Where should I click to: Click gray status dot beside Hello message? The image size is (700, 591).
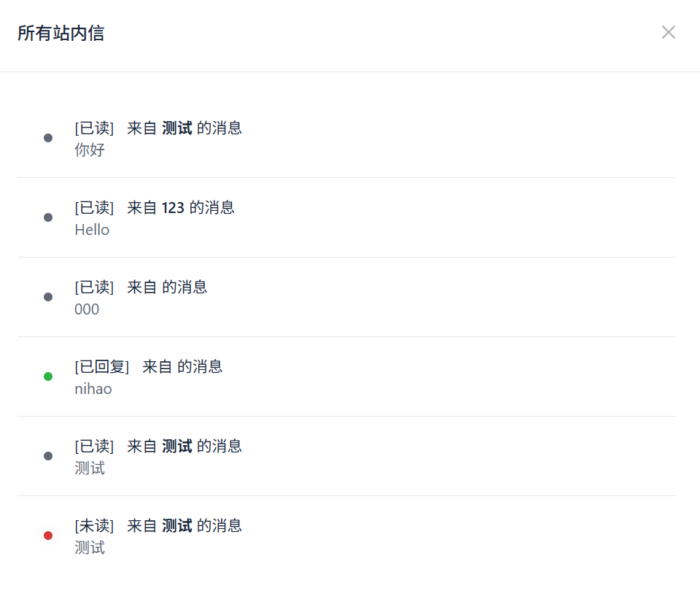tap(48, 217)
